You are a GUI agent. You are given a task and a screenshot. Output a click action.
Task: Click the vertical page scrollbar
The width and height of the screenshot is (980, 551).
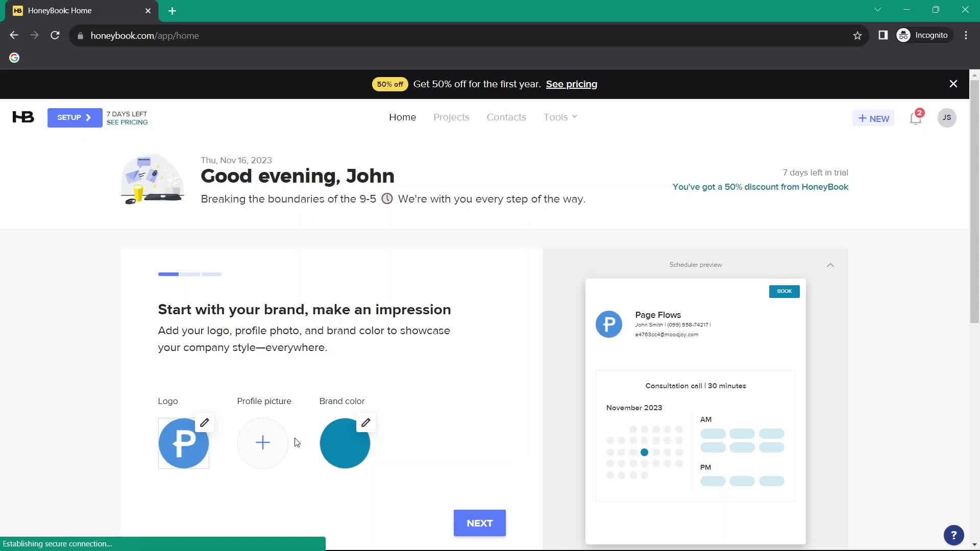coord(974,202)
